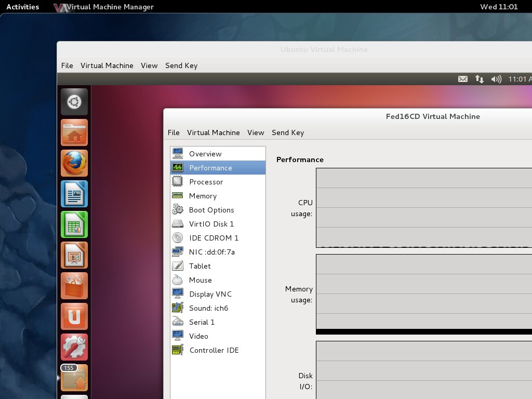Select the IDE CDROM 1 row label
Image resolution: width=532 pixels, height=399 pixels.
[x=214, y=238]
